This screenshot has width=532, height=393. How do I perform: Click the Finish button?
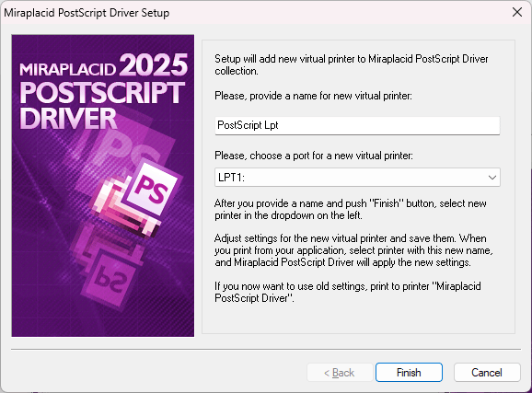[x=409, y=373]
